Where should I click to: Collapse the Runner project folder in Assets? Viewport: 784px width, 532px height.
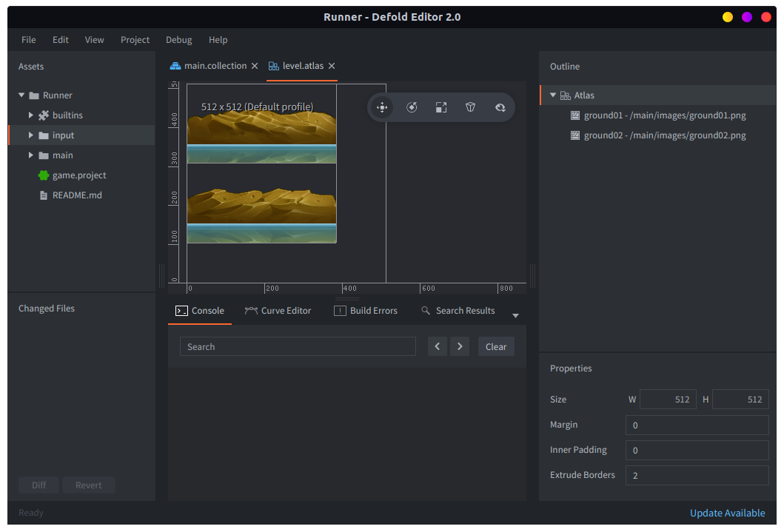point(21,95)
